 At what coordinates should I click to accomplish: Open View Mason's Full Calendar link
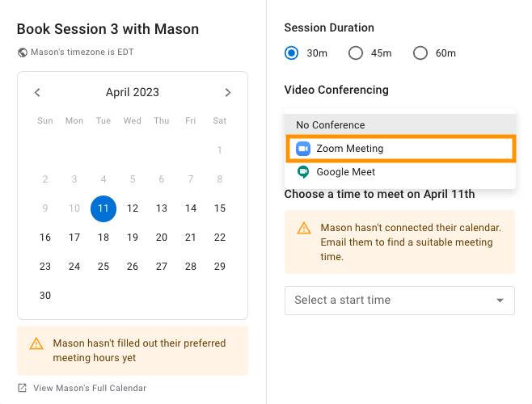[x=90, y=388]
